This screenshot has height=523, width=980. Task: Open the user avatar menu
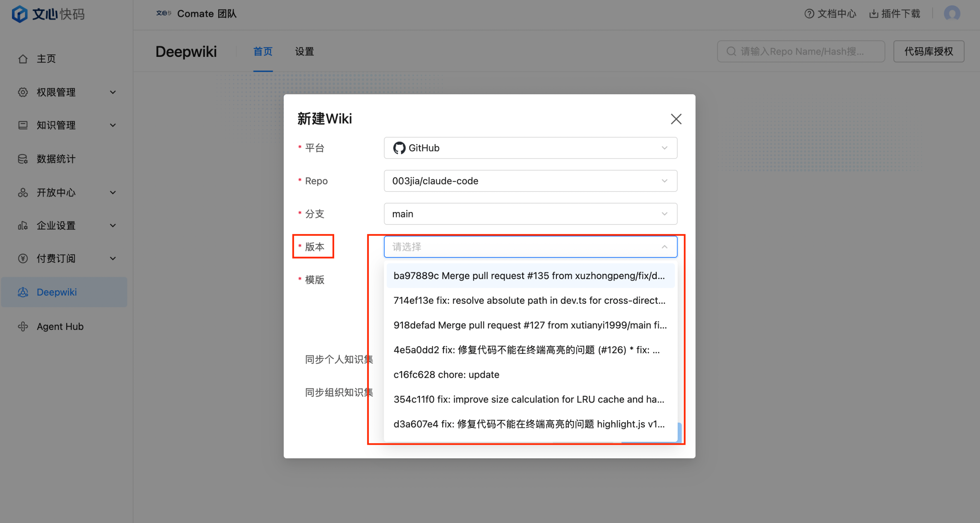click(x=952, y=14)
